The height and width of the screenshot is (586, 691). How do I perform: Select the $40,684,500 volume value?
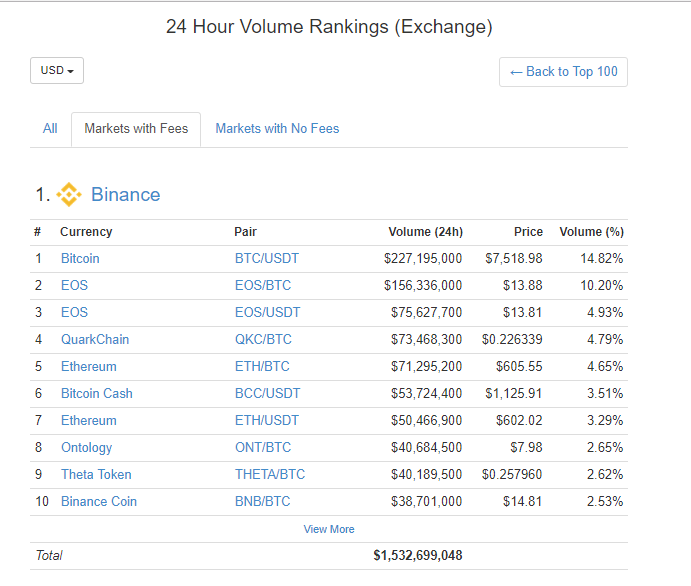tap(426, 448)
